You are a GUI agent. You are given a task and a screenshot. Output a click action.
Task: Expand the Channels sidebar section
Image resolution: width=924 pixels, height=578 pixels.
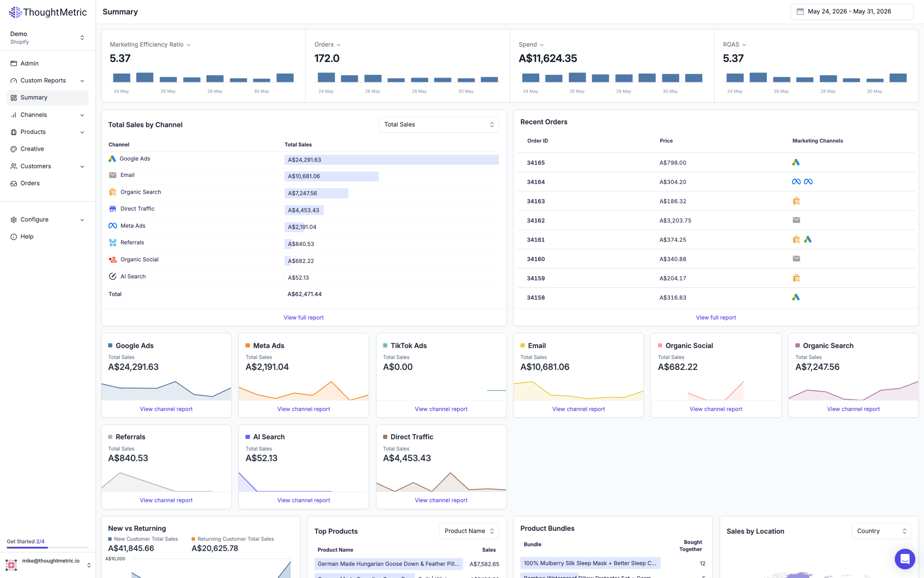pyautogui.click(x=47, y=115)
